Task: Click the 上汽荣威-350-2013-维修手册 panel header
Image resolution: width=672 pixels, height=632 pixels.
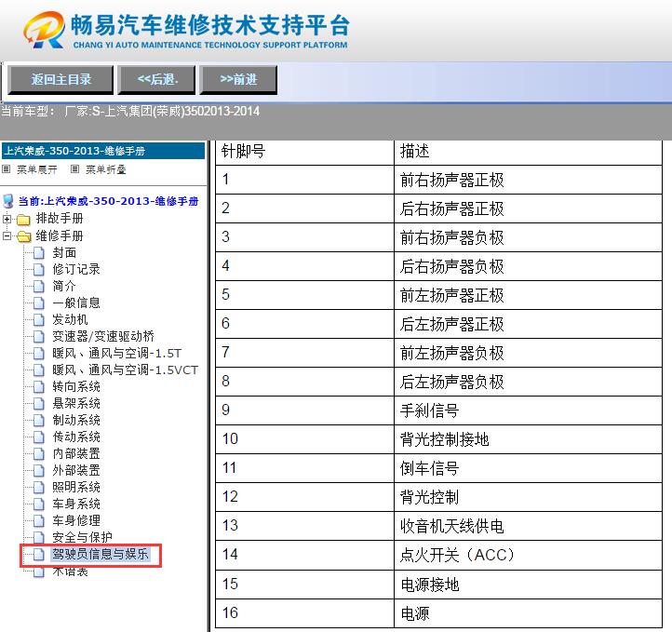Action: tap(103, 151)
